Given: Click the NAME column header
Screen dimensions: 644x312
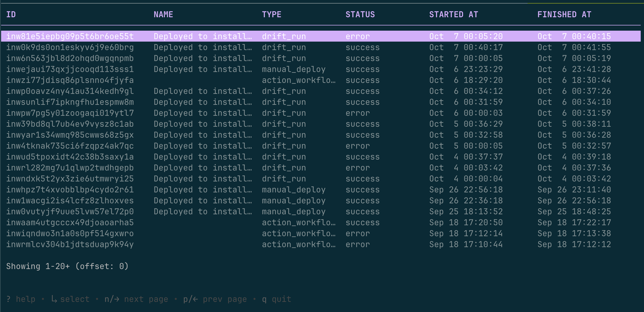Looking at the screenshot, I should coord(163,15).
